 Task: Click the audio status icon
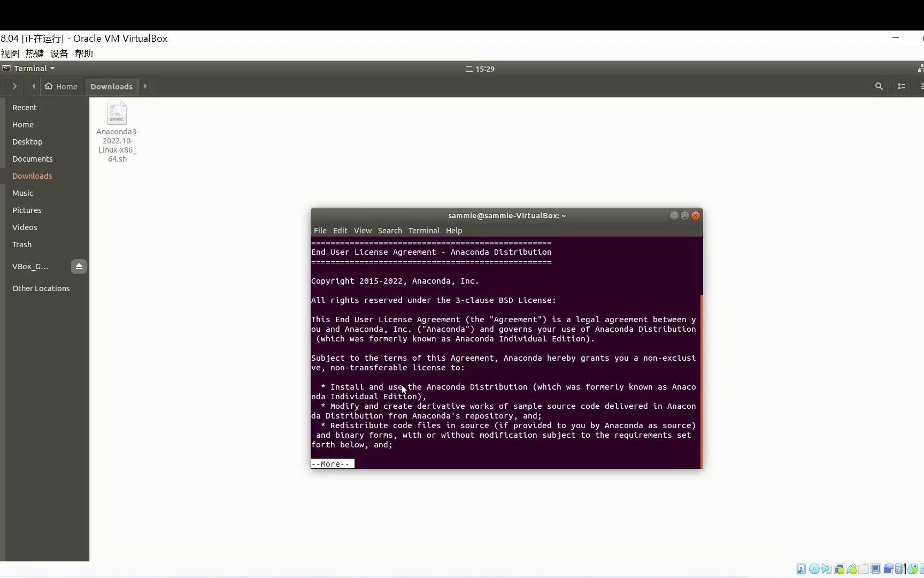(x=827, y=569)
